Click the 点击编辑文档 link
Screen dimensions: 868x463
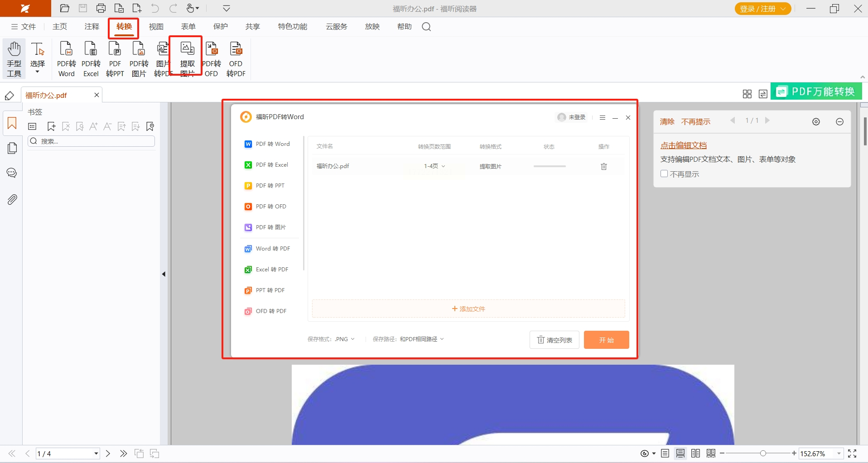pyautogui.click(x=683, y=145)
